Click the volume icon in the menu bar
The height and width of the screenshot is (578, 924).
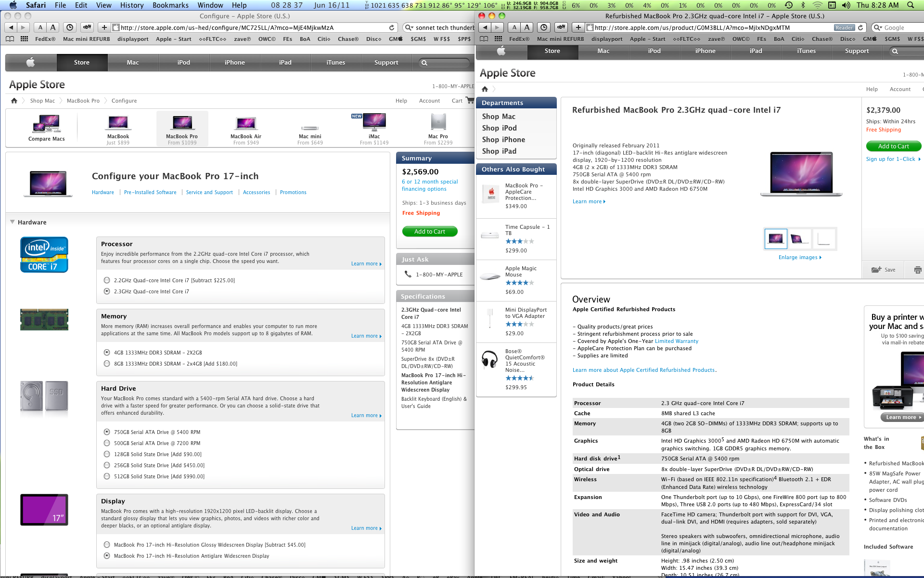[846, 5]
